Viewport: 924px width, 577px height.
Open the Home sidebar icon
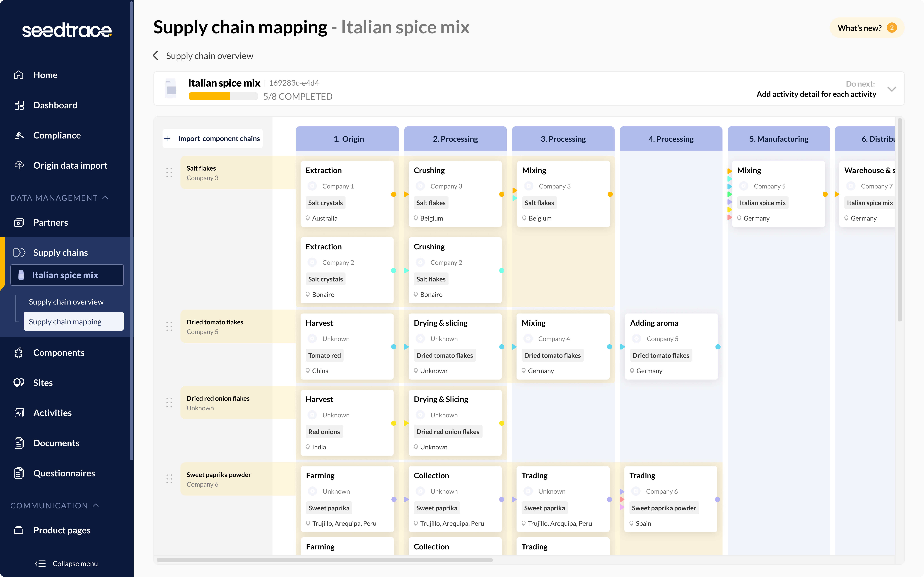(19, 75)
